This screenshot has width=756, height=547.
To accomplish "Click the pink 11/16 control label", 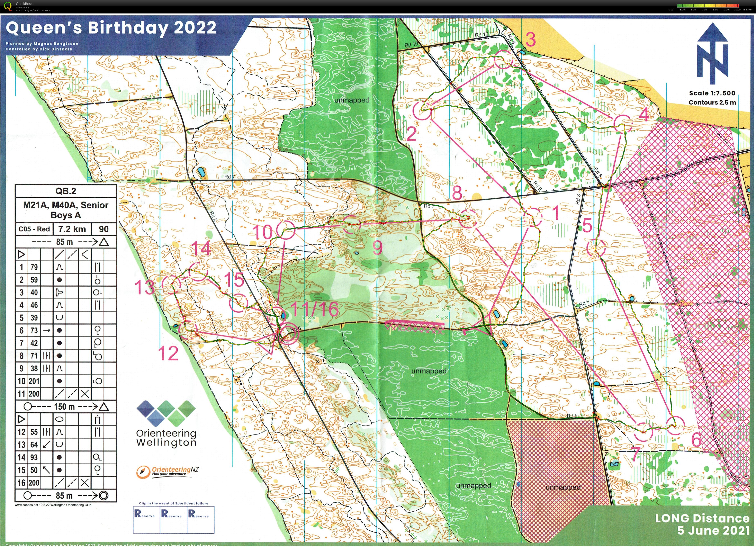I will pyautogui.click(x=315, y=310).
